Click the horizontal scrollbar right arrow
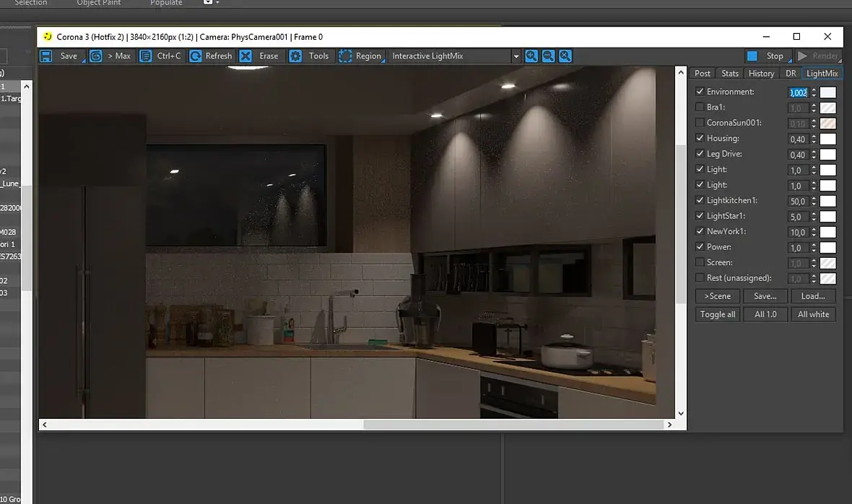The width and height of the screenshot is (852, 504). coord(669,425)
